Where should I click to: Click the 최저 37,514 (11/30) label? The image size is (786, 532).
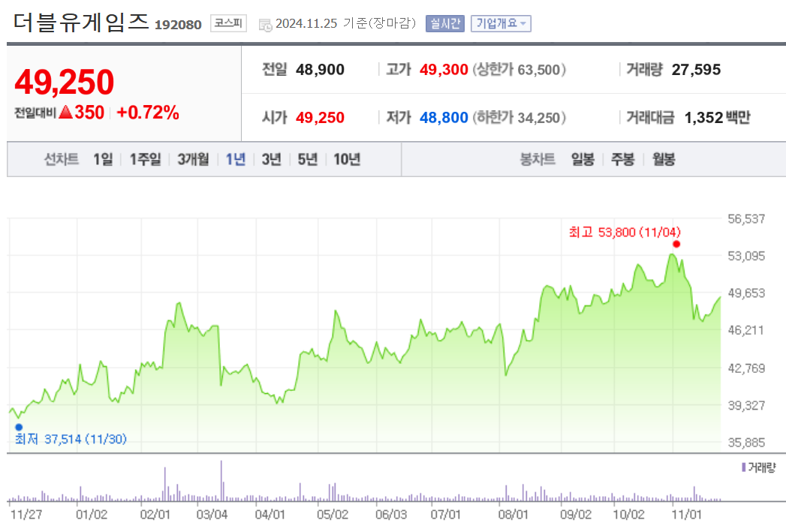[71, 439]
